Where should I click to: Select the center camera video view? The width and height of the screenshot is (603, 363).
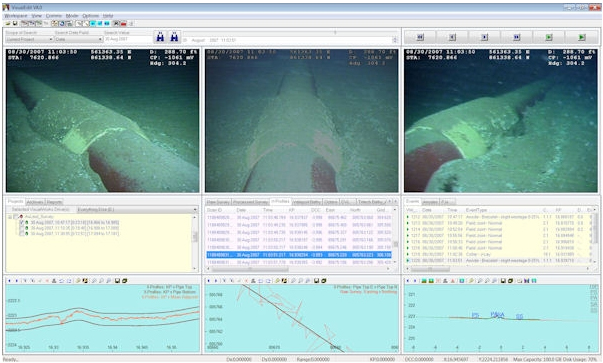(302, 120)
